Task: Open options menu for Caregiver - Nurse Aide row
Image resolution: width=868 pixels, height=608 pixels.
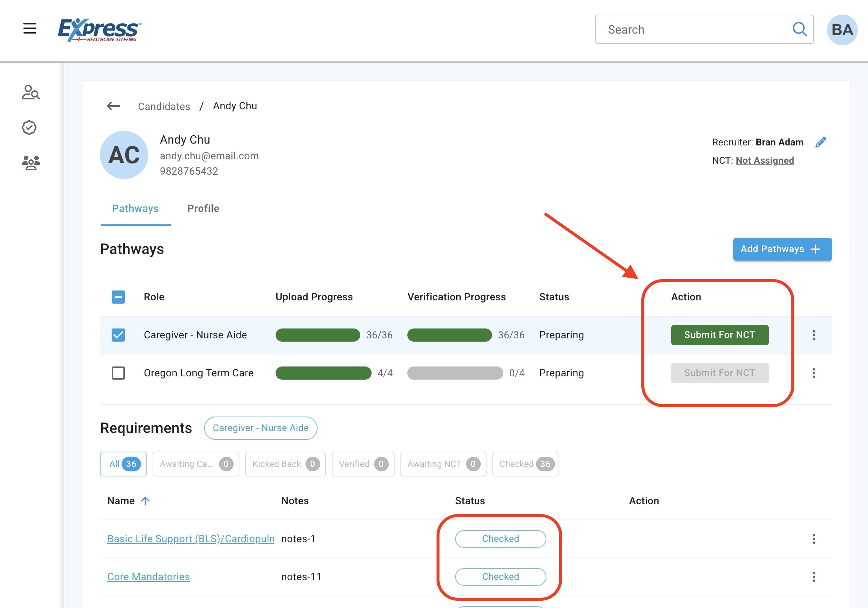Action: pos(814,335)
